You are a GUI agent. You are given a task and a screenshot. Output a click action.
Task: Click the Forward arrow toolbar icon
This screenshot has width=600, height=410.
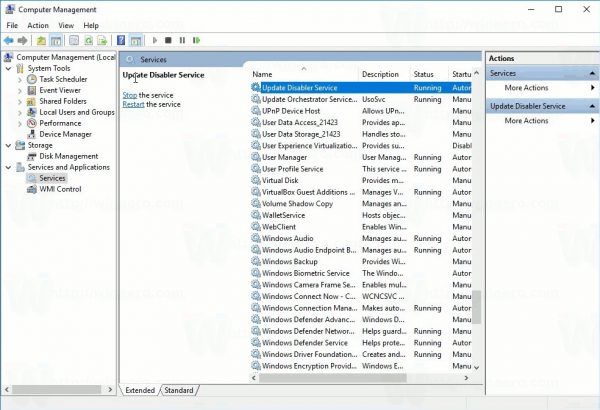tap(23, 40)
